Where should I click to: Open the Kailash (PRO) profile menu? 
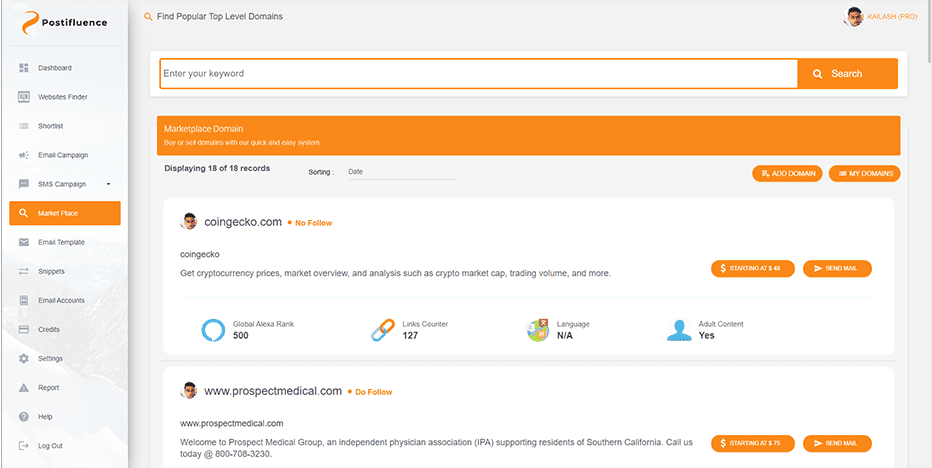pos(866,17)
